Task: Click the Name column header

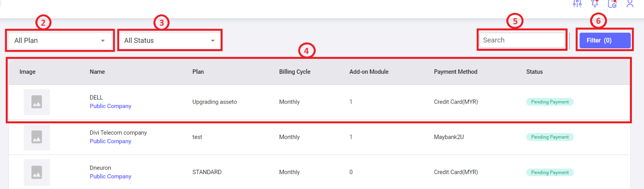Action: [97, 72]
